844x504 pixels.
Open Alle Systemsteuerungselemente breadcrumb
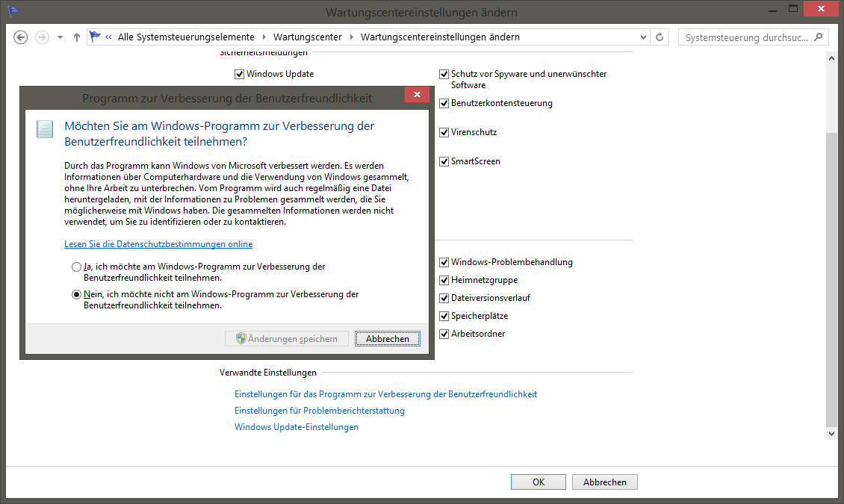[x=186, y=37]
